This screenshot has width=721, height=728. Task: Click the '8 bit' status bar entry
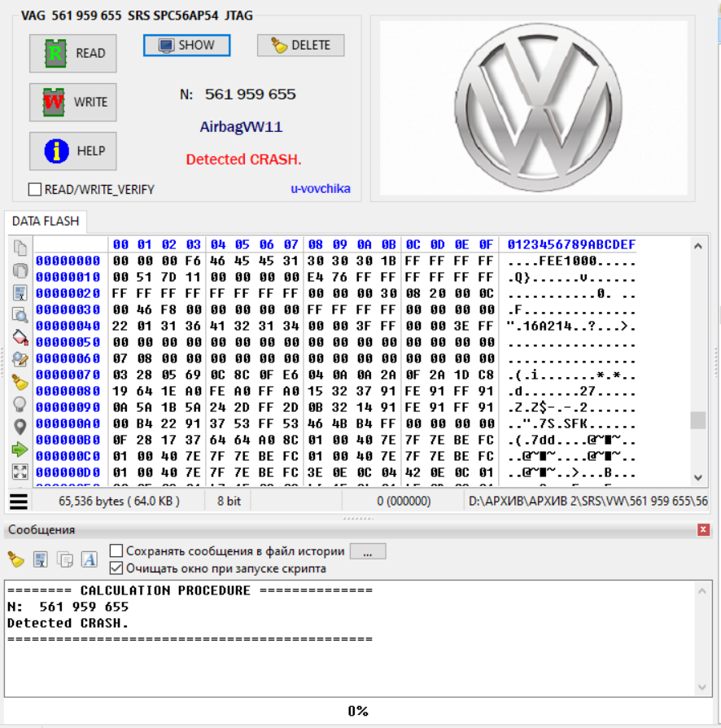pyautogui.click(x=229, y=502)
